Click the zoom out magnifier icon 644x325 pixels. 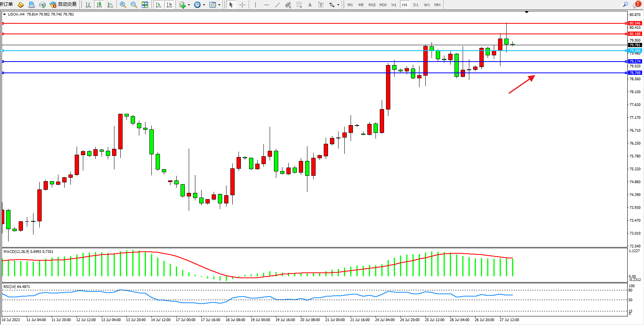point(134,5)
